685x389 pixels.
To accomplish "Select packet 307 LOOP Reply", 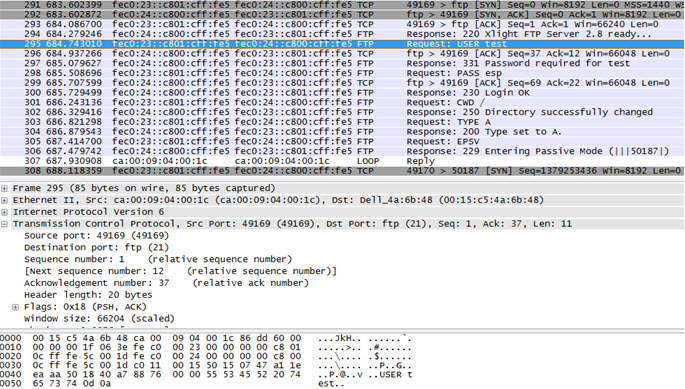I will pos(342,161).
